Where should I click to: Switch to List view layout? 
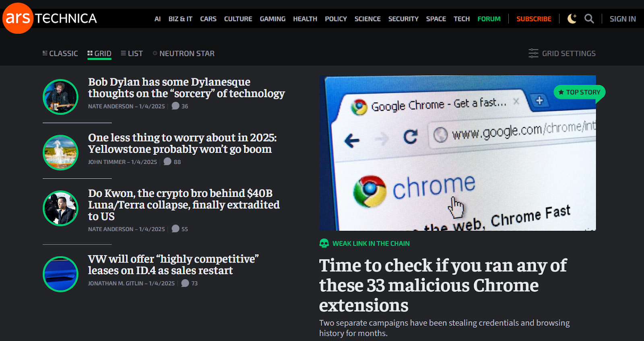132,53
